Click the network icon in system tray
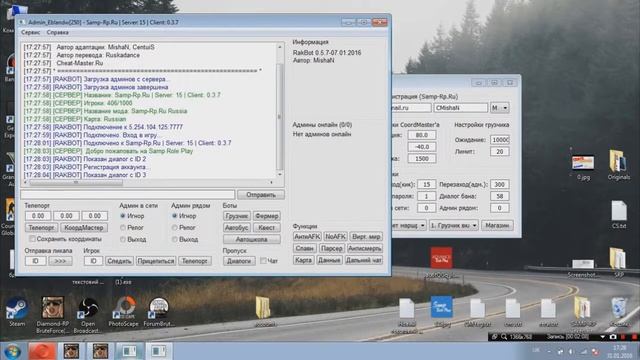This screenshot has width=640, height=360. (x=584, y=351)
